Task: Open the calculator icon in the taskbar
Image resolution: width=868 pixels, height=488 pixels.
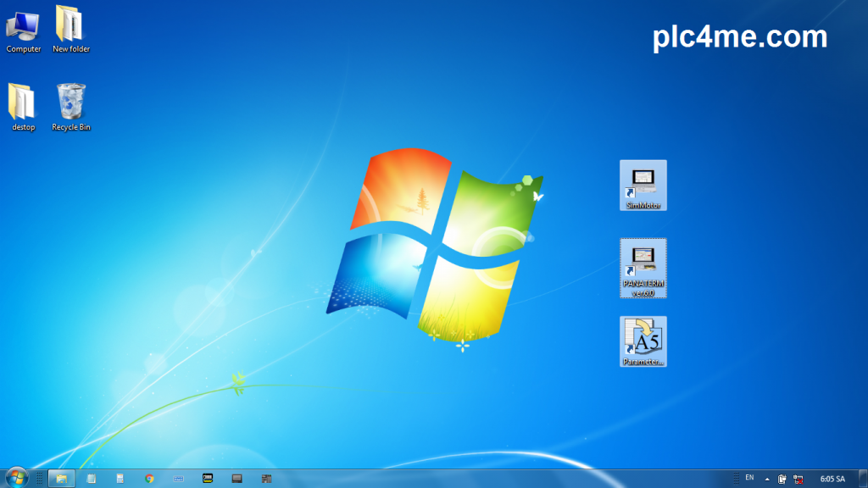Action: pyautogui.click(x=120, y=479)
